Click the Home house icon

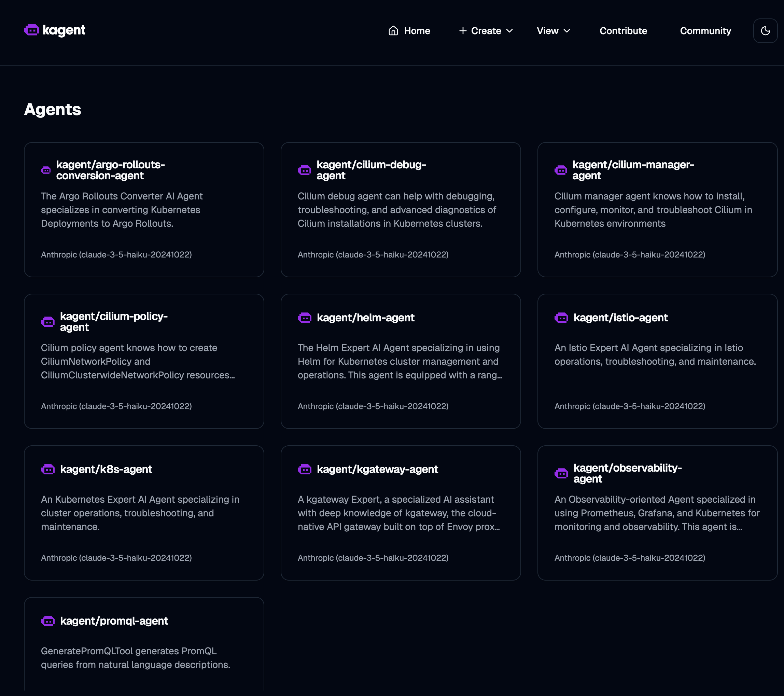click(393, 31)
